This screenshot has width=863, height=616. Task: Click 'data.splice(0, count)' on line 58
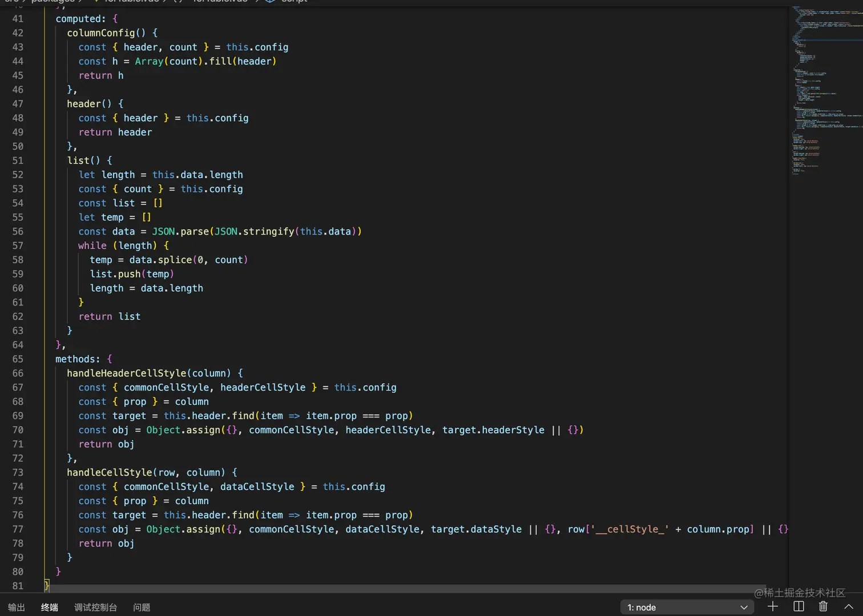pyautogui.click(x=188, y=260)
